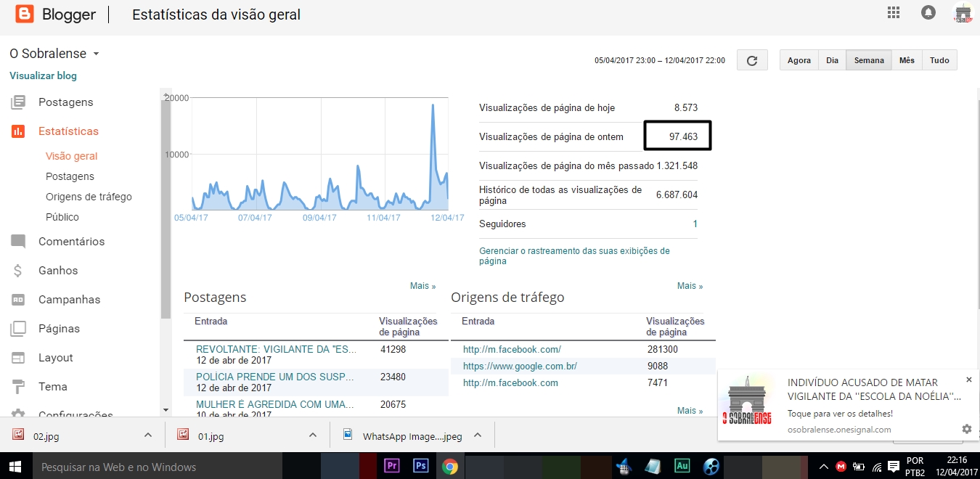Open downloaded file 01.jpg

[x=211, y=436]
